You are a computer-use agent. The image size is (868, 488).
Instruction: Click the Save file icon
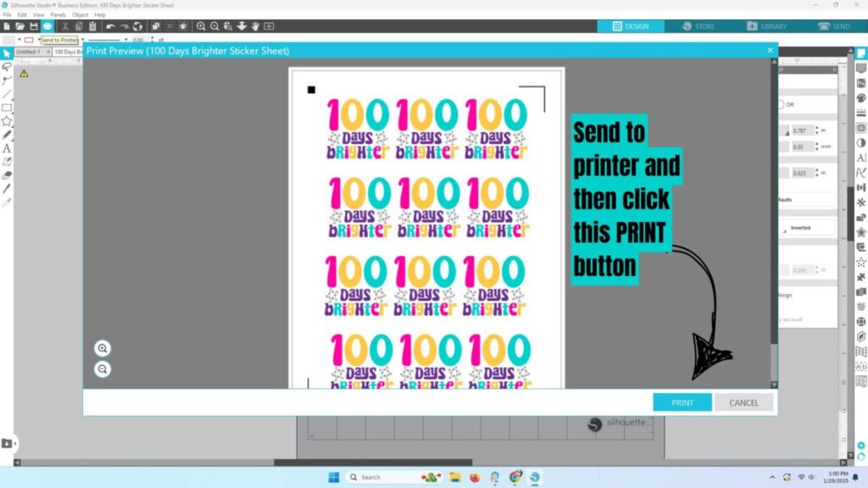point(34,26)
